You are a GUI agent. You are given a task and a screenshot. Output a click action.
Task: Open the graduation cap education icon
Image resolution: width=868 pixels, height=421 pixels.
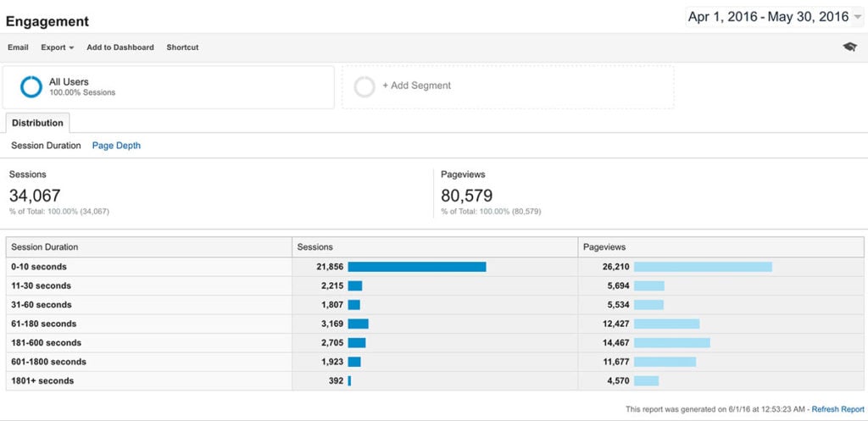click(x=849, y=47)
